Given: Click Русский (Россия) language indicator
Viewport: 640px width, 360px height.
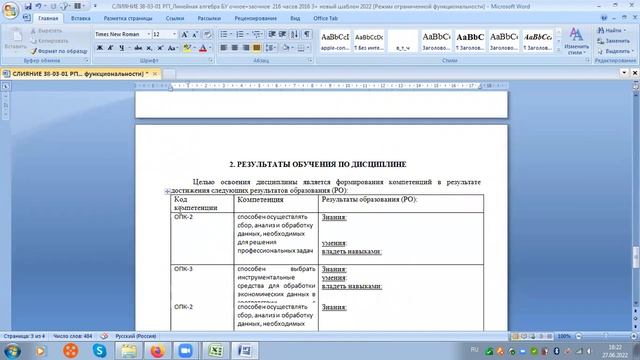Looking at the screenshot, I should (x=136, y=336).
